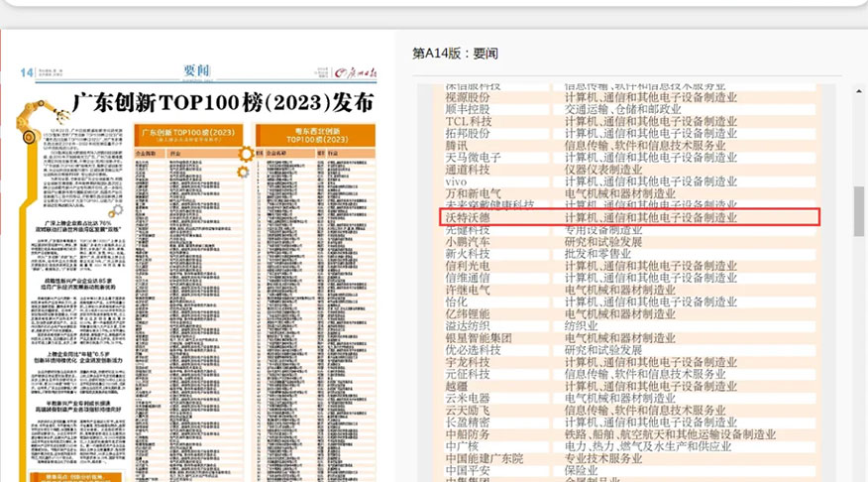
Task: Click industry 交通运输、仓储和邮政业
Action: 623,110
